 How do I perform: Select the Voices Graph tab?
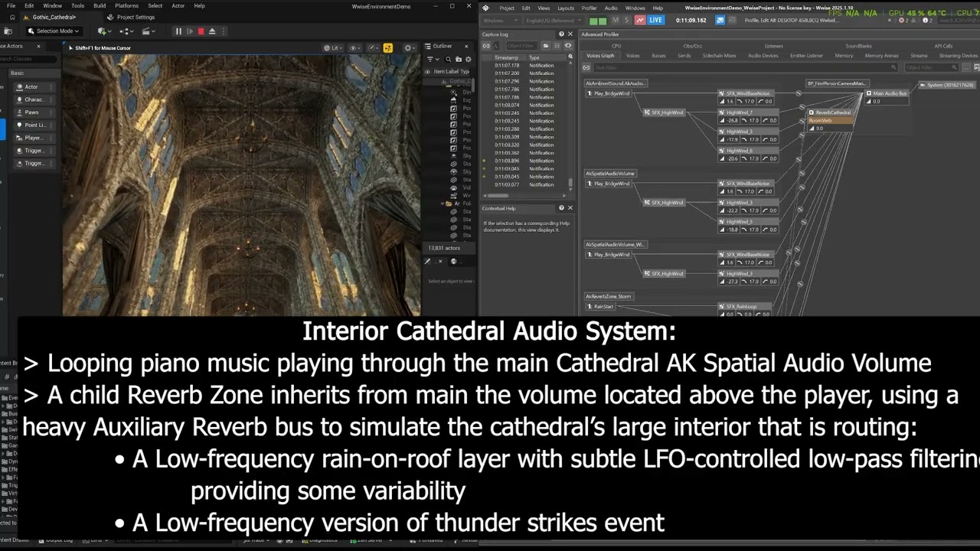(600, 56)
